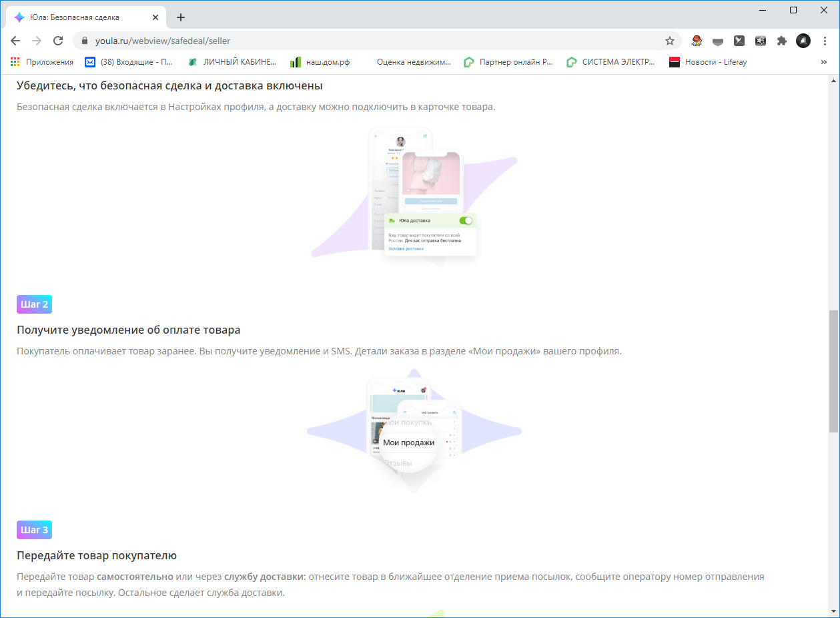Open a new browser tab
The height and width of the screenshot is (618, 840).
[x=181, y=17]
